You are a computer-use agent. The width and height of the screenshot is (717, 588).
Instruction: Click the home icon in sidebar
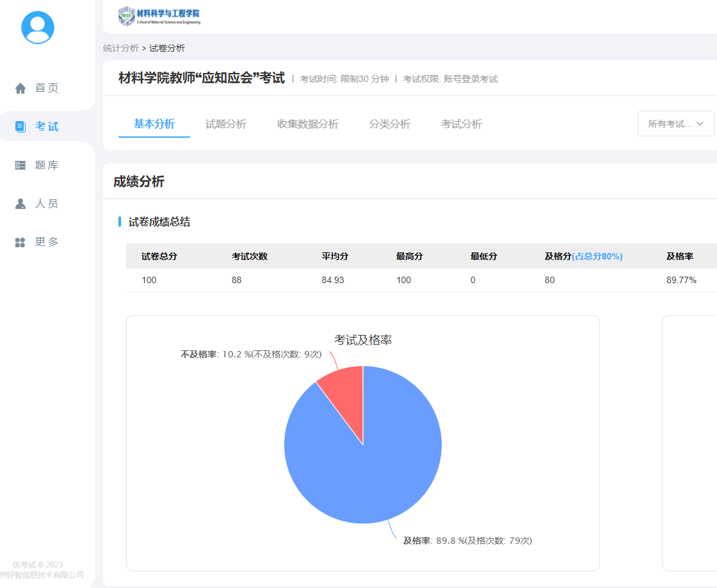20,88
